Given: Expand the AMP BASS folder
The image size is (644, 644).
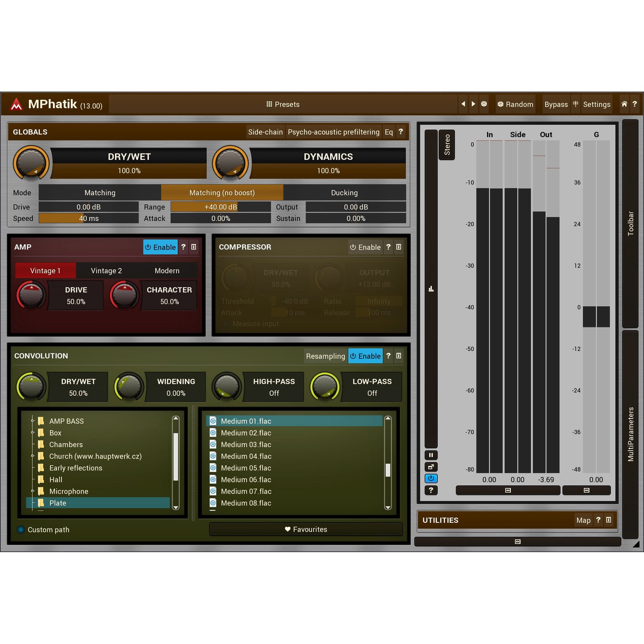Looking at the screenshot, I should pyautogui.click(x=33, y=421).
